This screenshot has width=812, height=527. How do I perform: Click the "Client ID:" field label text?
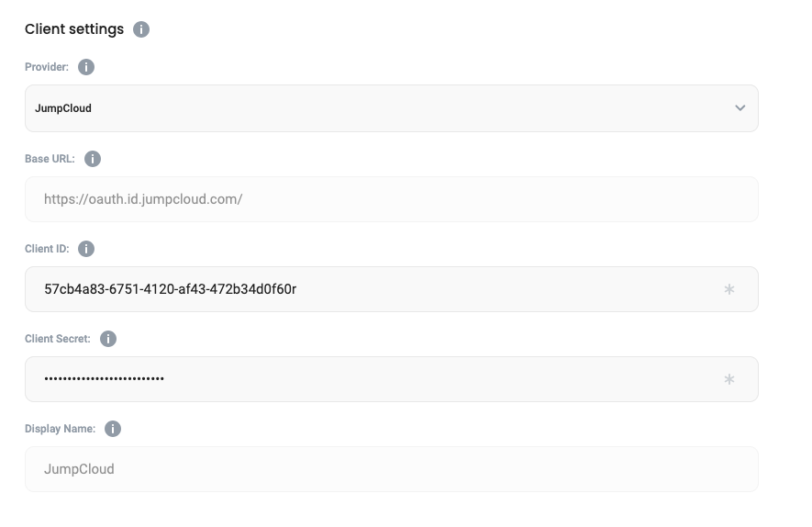pyautogui.click(x=47, y=249)
